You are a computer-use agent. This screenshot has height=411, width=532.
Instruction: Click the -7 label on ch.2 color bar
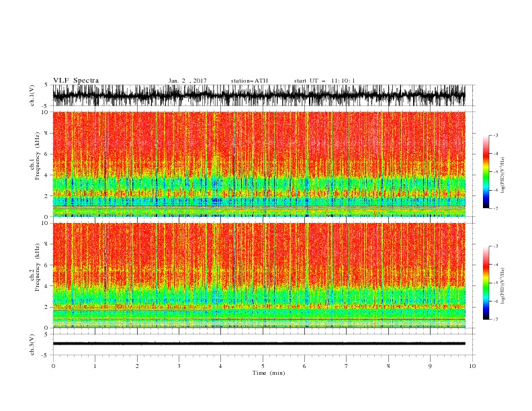click(495, 320)
